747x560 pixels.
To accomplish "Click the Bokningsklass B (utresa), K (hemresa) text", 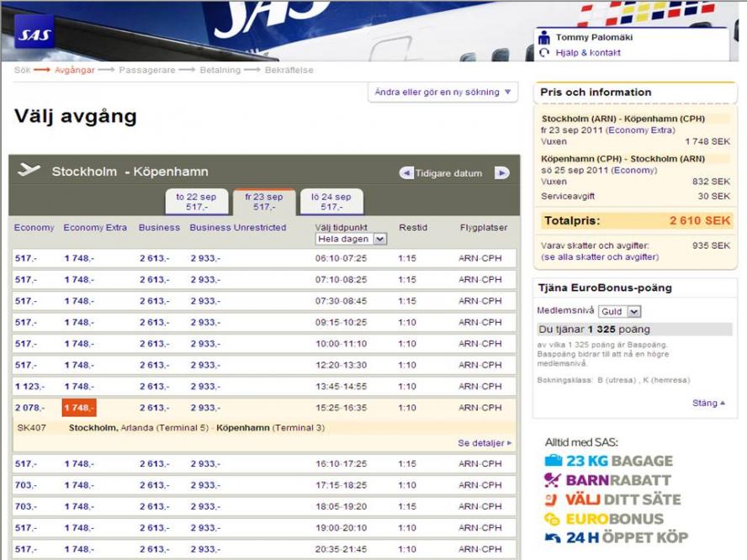I will (x=613, y=380).
